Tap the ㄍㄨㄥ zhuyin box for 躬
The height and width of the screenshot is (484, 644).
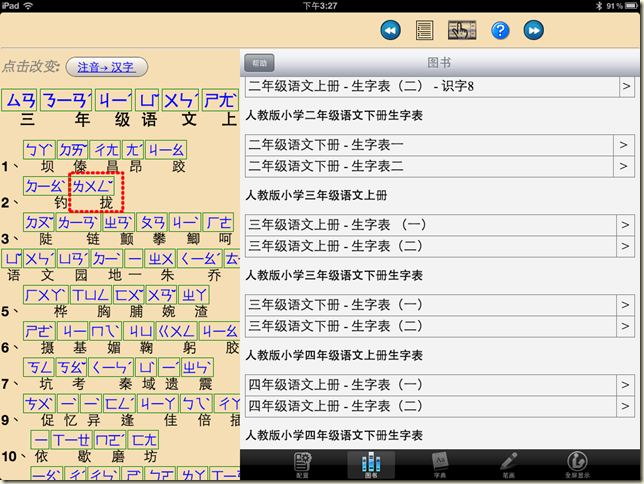(x=176, y=331)
